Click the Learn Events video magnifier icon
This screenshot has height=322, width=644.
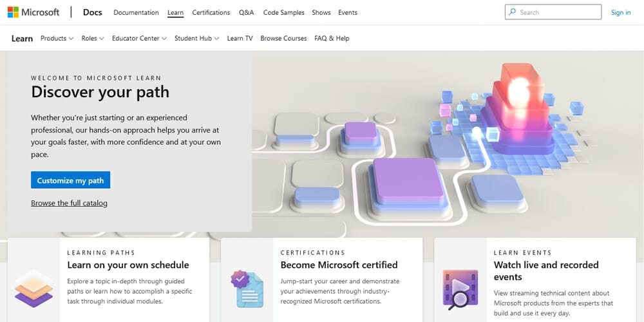click(460, 290)
